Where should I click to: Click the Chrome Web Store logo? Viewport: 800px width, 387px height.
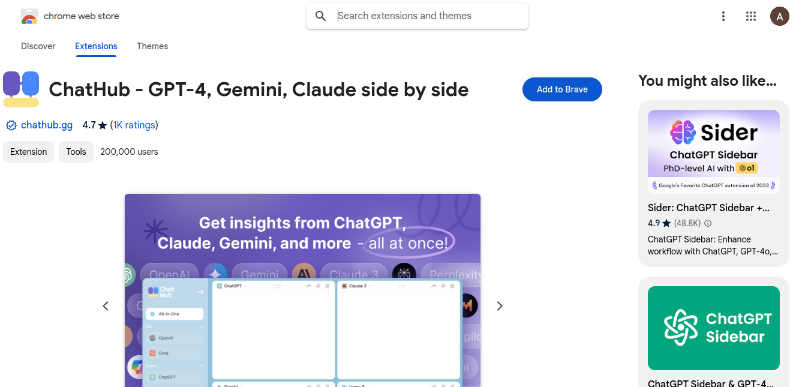click(x=29, y=16)
